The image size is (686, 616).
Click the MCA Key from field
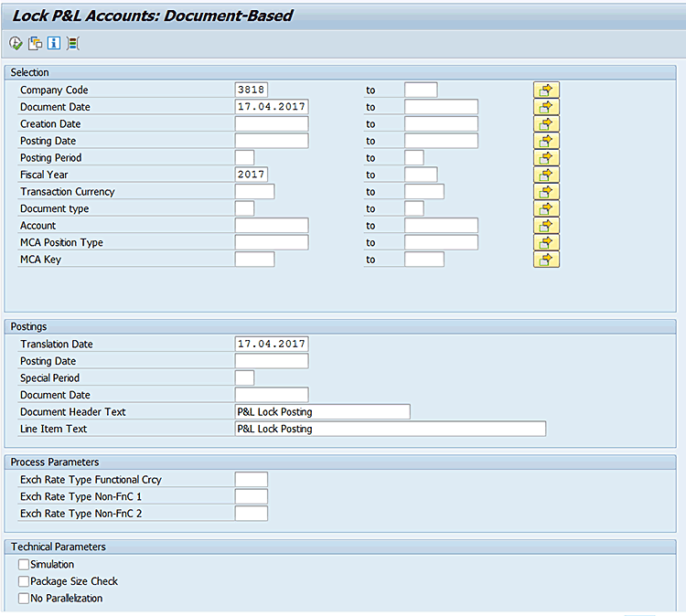tap(254, 260)
